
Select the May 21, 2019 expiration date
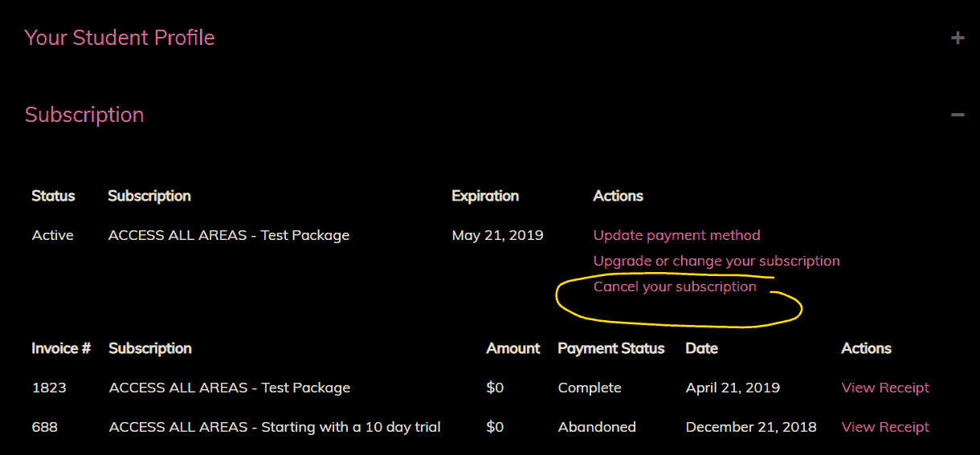[497, 235]
